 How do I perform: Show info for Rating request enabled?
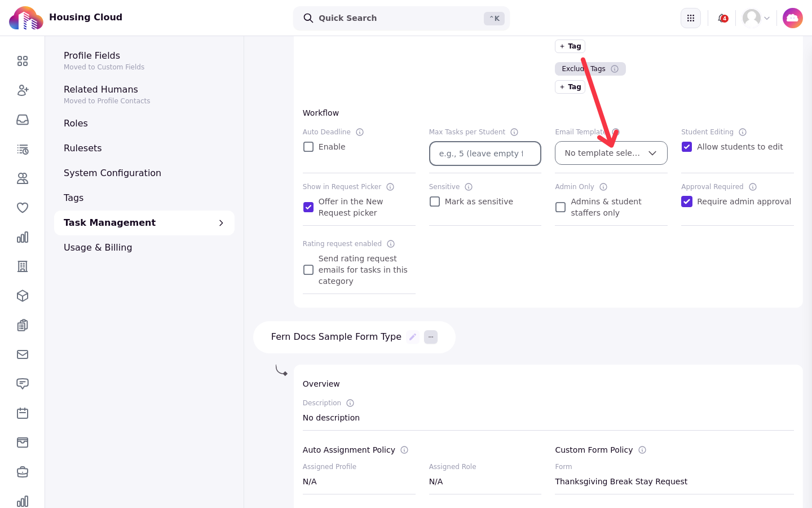click(391, 244)
